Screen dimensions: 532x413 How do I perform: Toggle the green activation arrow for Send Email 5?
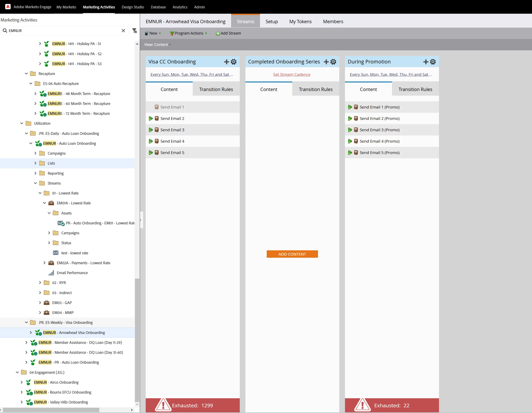click(151, 153)
